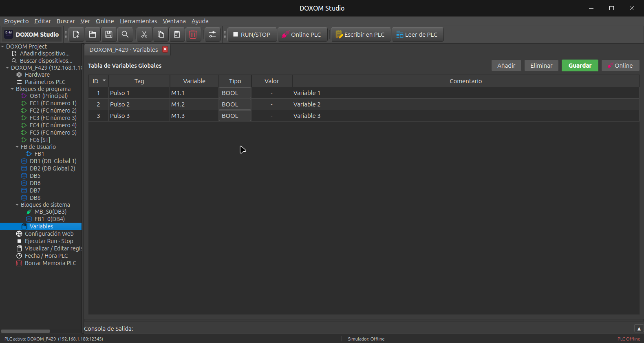The width and height of the screenshot is (644, 343).
Task: Open DB8 data block
Action: tap(35, 198)
